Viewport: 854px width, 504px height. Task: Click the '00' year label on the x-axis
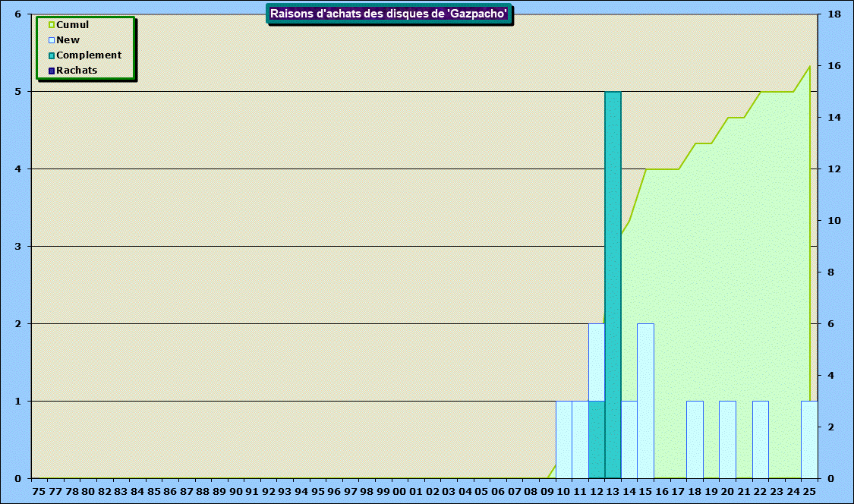click(x=400, y=492)
